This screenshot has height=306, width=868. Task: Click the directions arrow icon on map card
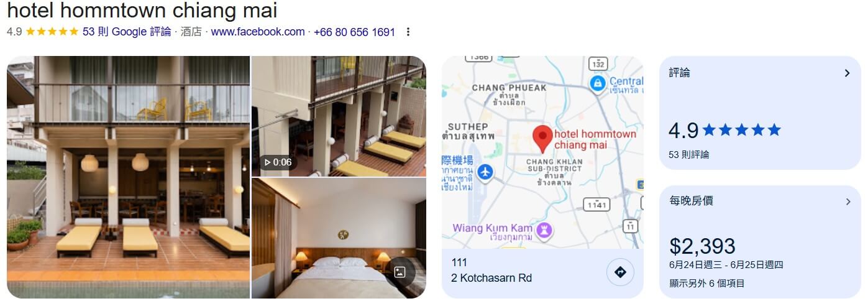pos(620,272)
